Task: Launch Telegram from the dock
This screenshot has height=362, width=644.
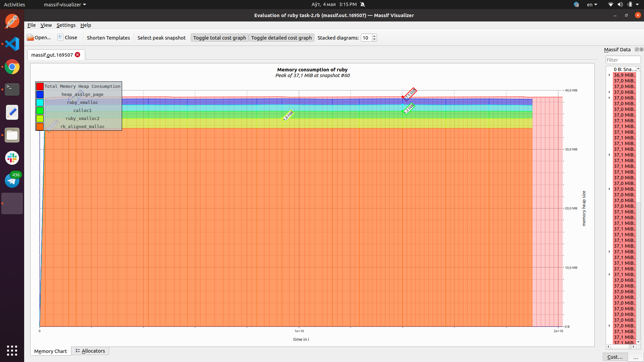Action: (12, 181)
